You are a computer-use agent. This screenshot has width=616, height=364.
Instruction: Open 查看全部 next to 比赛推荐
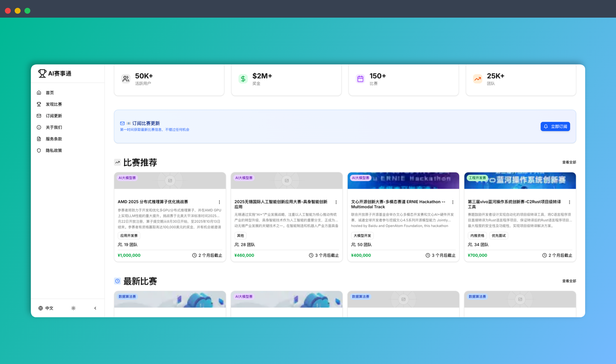tap(569, 162)
